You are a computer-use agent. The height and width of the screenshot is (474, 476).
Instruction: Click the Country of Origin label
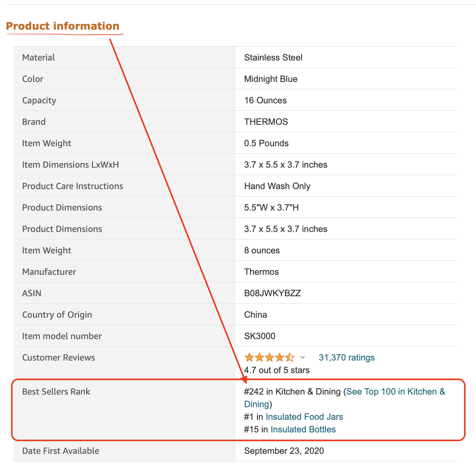click(57, 315)
